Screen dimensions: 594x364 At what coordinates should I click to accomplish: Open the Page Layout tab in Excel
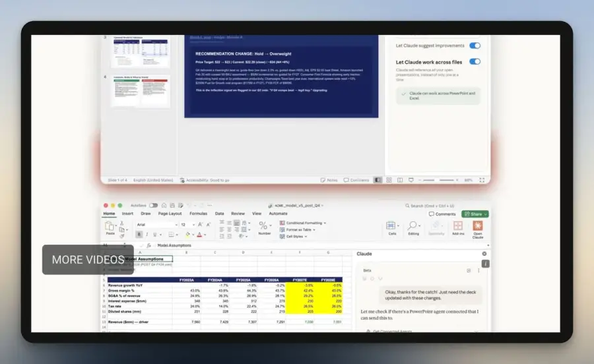click(x=170, y=214)
